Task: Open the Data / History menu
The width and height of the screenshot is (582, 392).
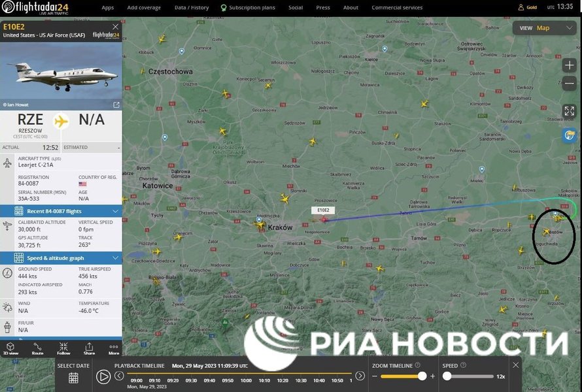Action: 192,8
